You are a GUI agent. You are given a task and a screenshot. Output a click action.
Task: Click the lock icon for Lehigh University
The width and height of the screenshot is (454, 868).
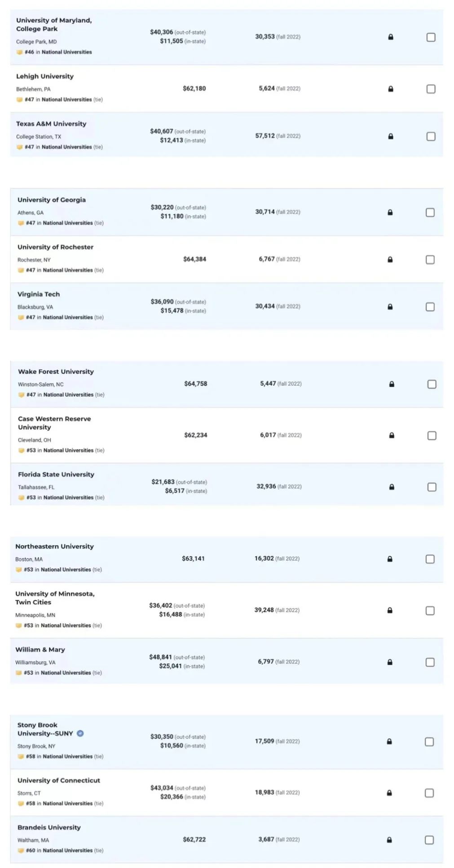pyautogui.click(x=390, y=89)
